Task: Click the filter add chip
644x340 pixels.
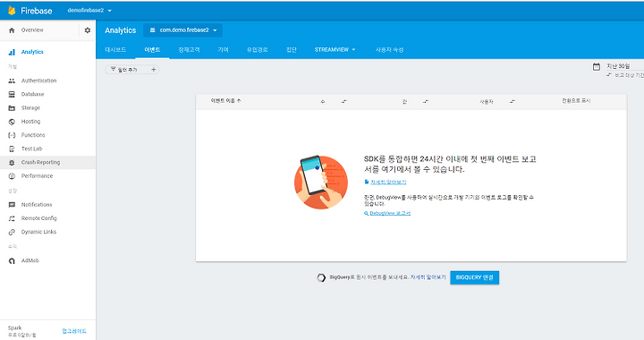Action: click(x=131, y=70)
